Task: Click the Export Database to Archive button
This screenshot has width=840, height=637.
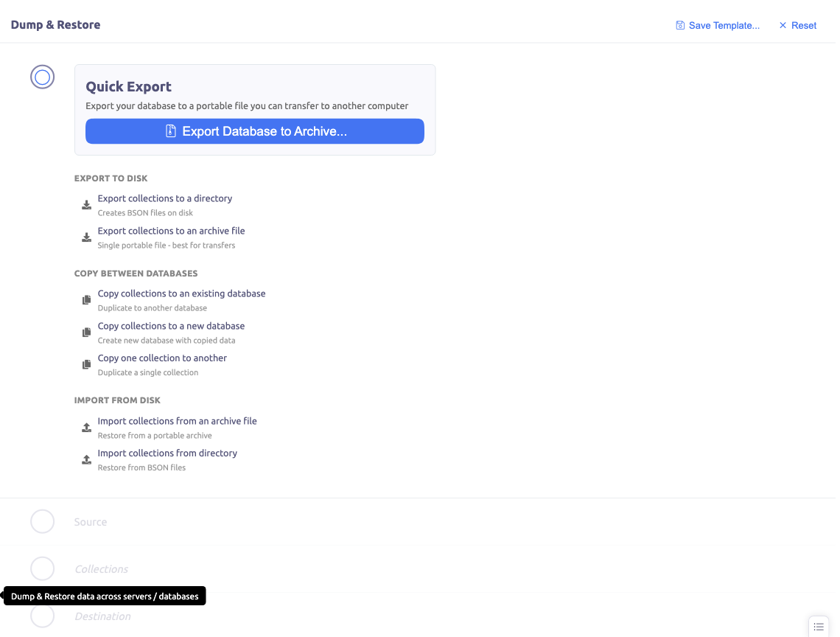Action: (x=255, y=131)
